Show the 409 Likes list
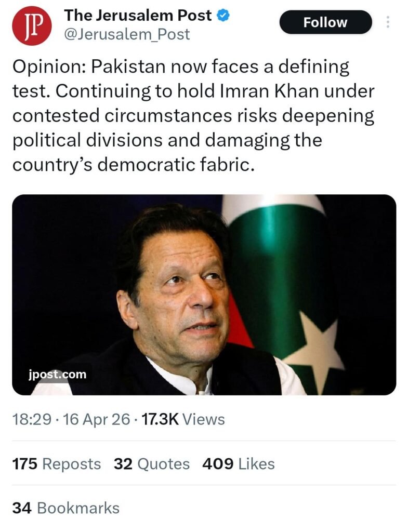The image size is (408, 532). (x=238, y=464)
